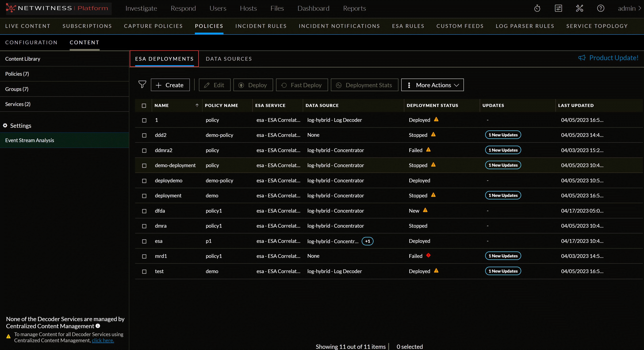Click info icon next to Centralized Content Management

tap(98, 326)
